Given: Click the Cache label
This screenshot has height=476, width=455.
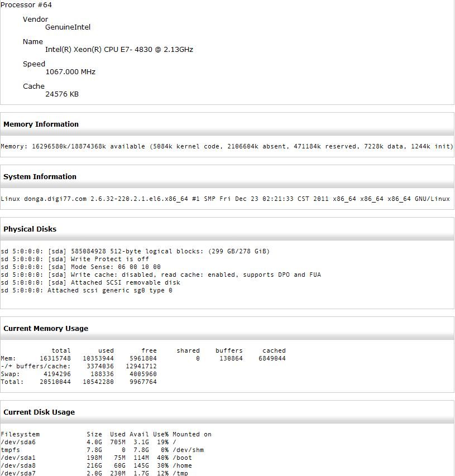Looking at the screenshot, I should pyautogui.click(x=33, y=86).
